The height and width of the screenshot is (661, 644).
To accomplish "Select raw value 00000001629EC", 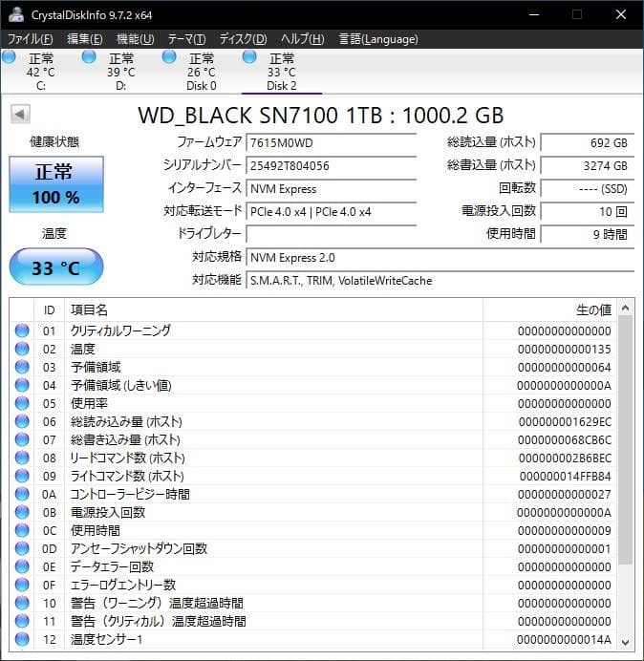I will click(x=565, y=421).
